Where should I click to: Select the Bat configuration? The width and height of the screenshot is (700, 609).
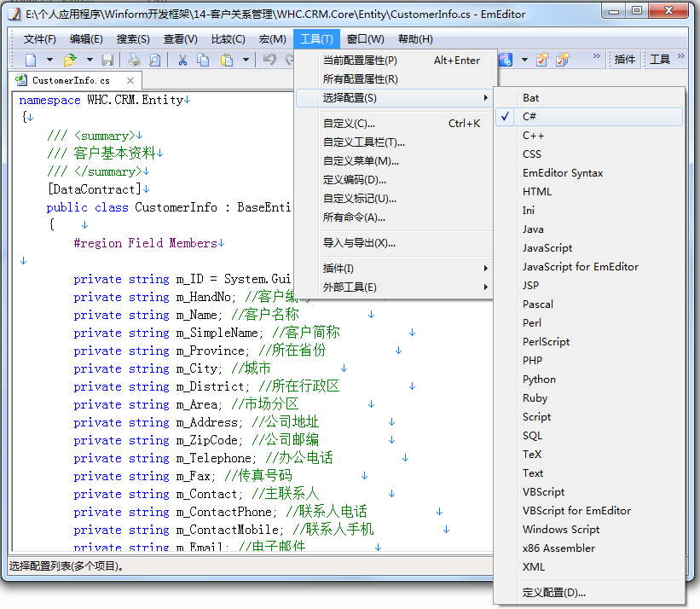click(x=589, y=98)
